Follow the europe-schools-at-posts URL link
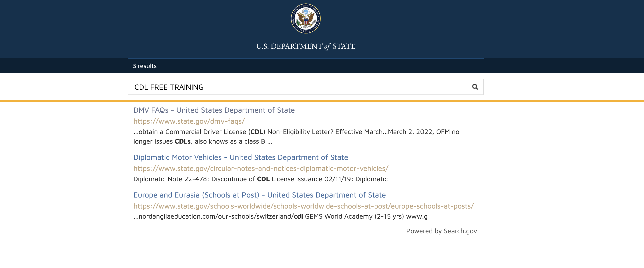The image size is (644, 268). 303,206
